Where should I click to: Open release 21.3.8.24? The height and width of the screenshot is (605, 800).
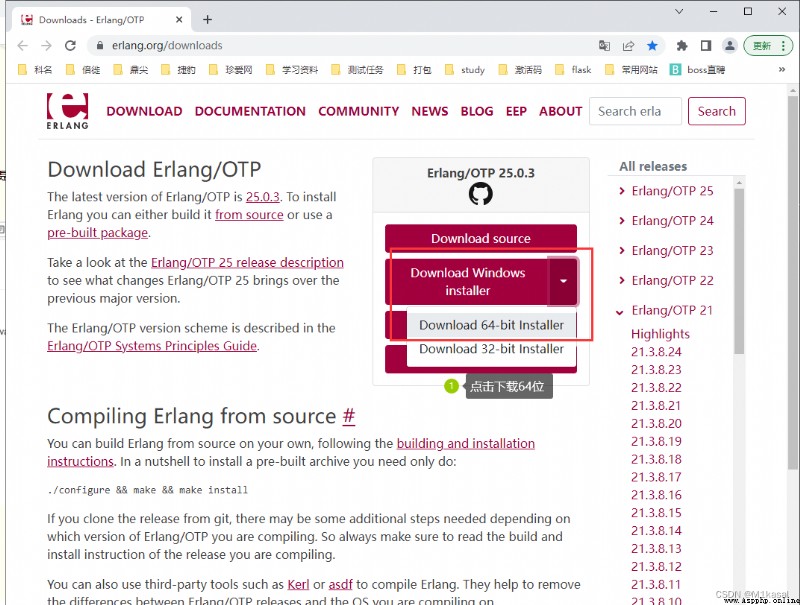tap(656, 352)
